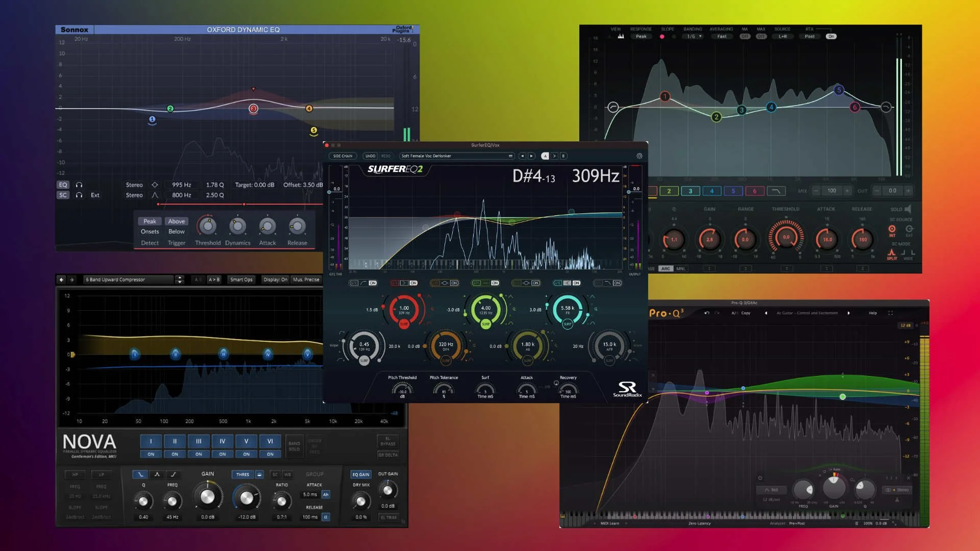Click Solo speaker icon in top-right EQ
The width and height of the screenshot is (980, 551).
click(908, 209)
